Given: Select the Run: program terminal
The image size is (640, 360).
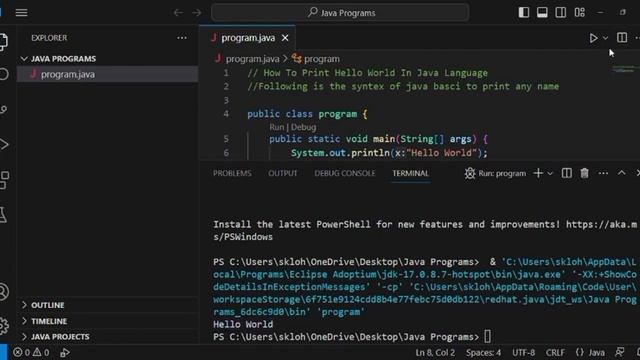Looking at the screenshot, I should (x=495, y=173).
